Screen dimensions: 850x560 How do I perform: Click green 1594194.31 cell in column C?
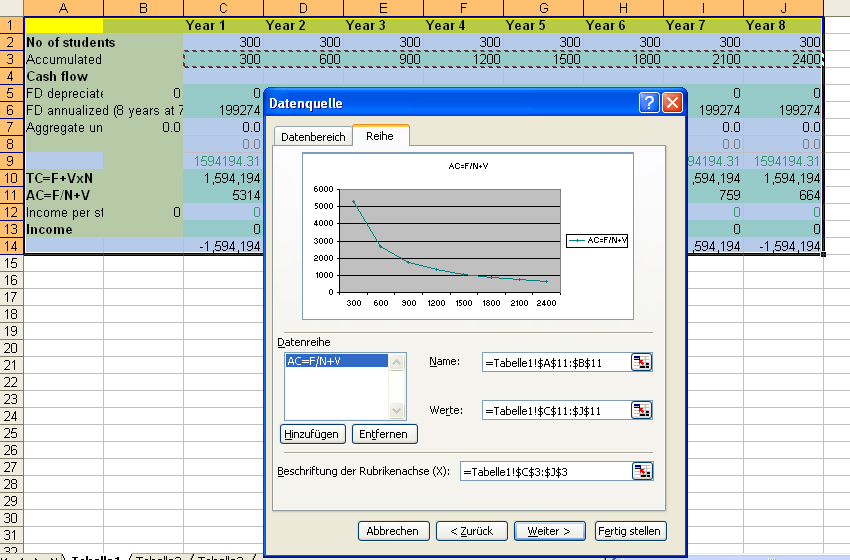pyautogui.click(x=223, y=161)
